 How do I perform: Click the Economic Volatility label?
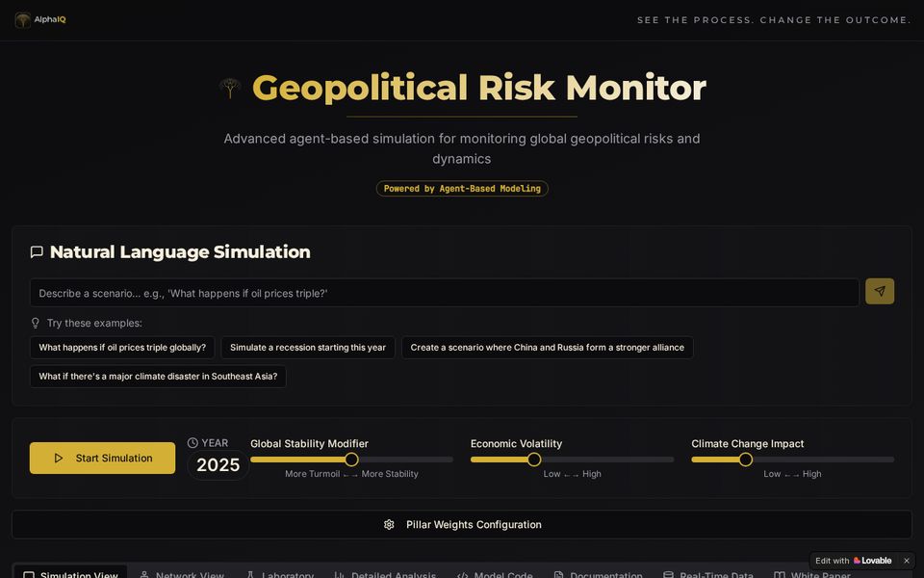click(x=516, y=443)
